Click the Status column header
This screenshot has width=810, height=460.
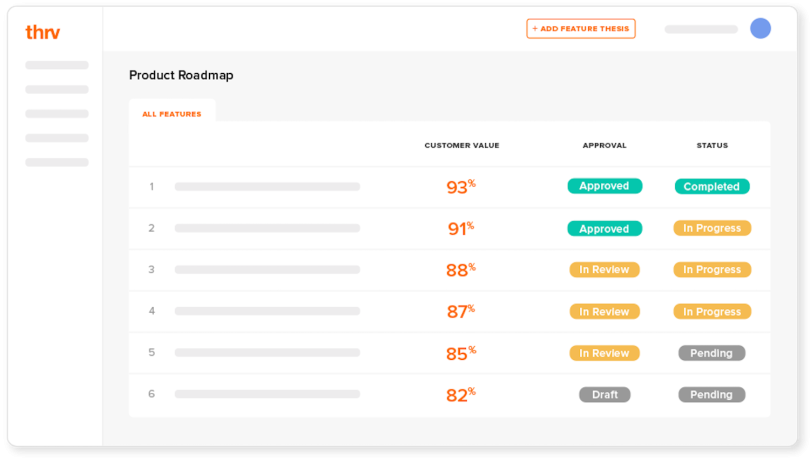click(712, 145)
